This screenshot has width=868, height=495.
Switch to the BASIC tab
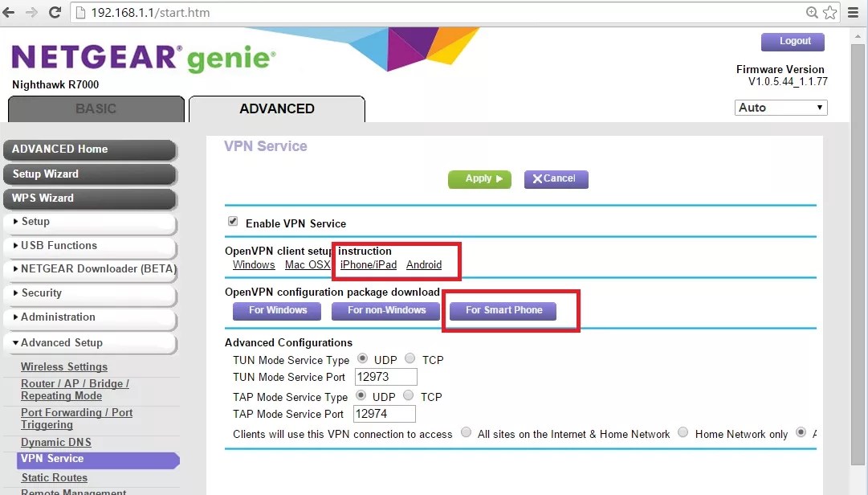(x=95, y=108)
